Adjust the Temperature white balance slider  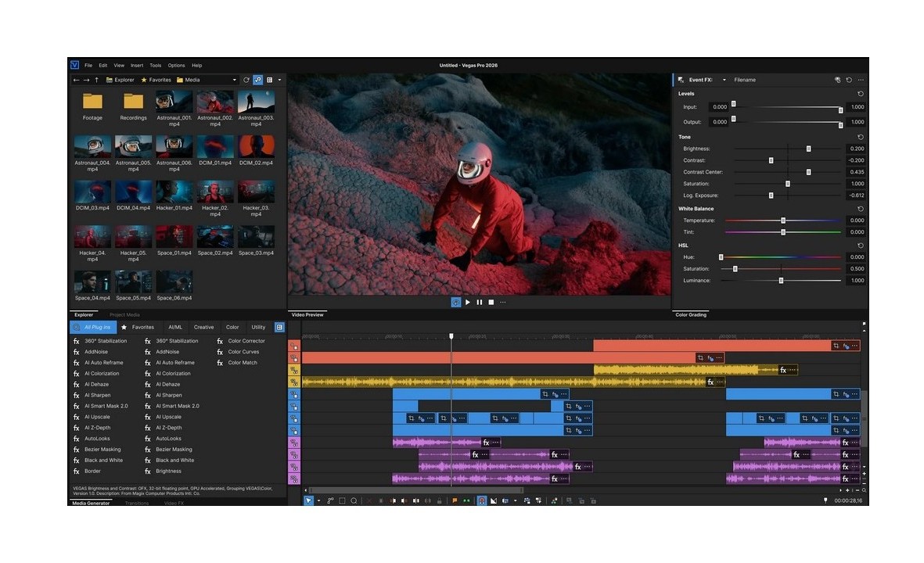pos(782,220)
